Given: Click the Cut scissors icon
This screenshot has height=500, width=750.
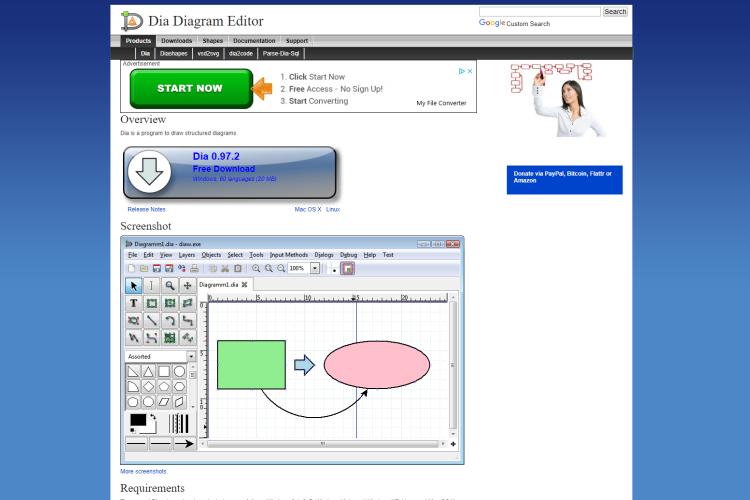Looking at the screenshot, I should (x=225, y=268).
